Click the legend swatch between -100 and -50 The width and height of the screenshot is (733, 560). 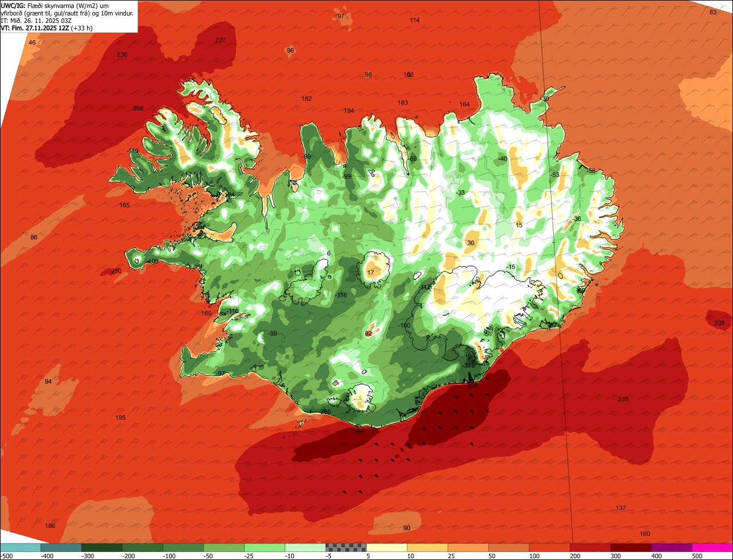click(x=183, y=547)
